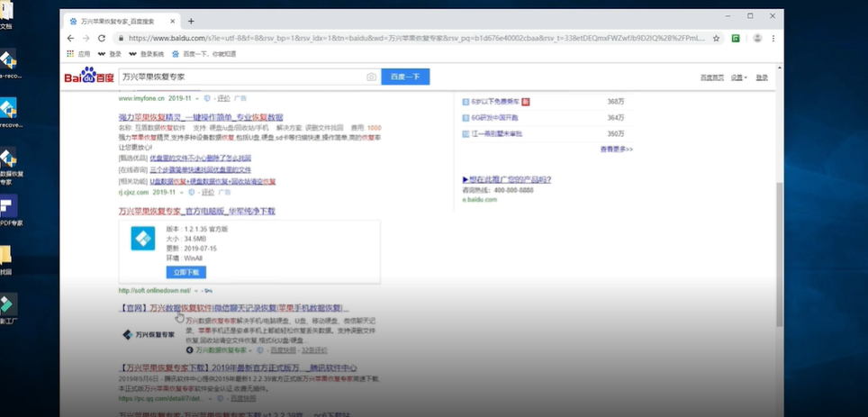Click the 查看更多>> link

[616, 150]
